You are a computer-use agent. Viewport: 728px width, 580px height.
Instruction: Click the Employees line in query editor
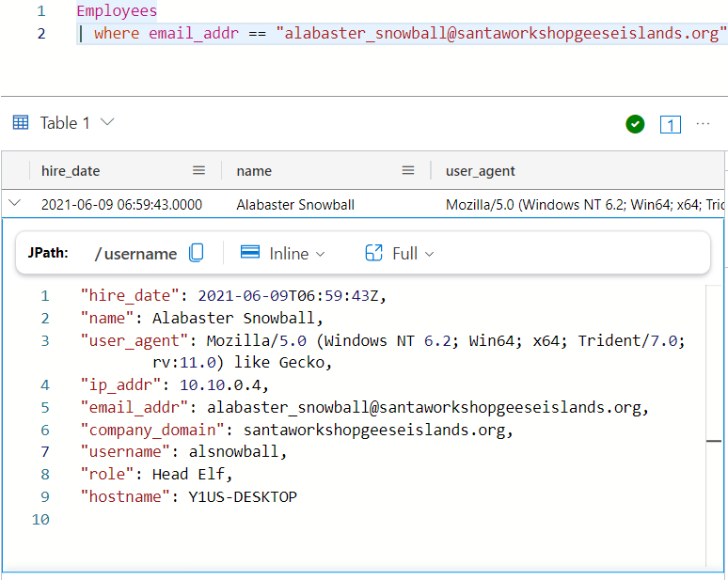point(117,11)
